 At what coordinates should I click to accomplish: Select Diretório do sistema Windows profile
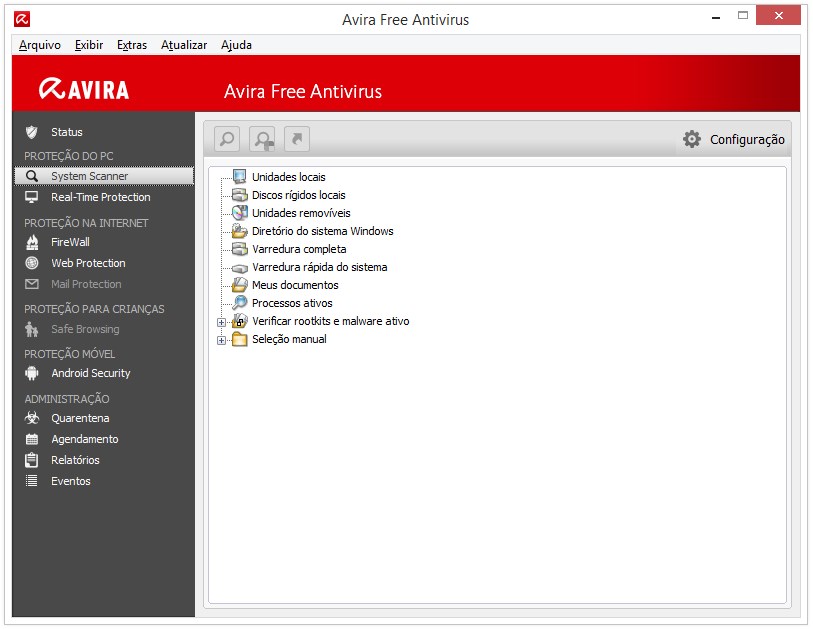pyautogui.click(x=323, y=231)
